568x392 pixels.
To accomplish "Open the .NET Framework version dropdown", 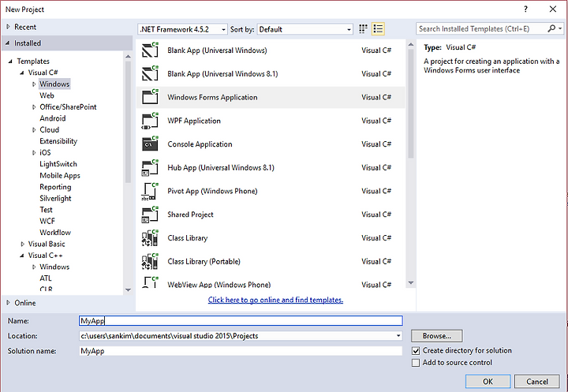I will click(183, 29).
